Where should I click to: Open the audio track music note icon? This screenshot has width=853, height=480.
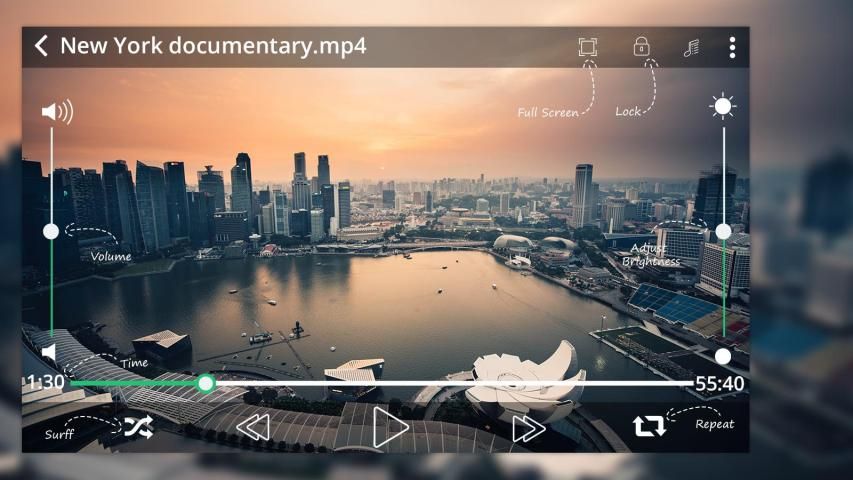pos(691,47)
